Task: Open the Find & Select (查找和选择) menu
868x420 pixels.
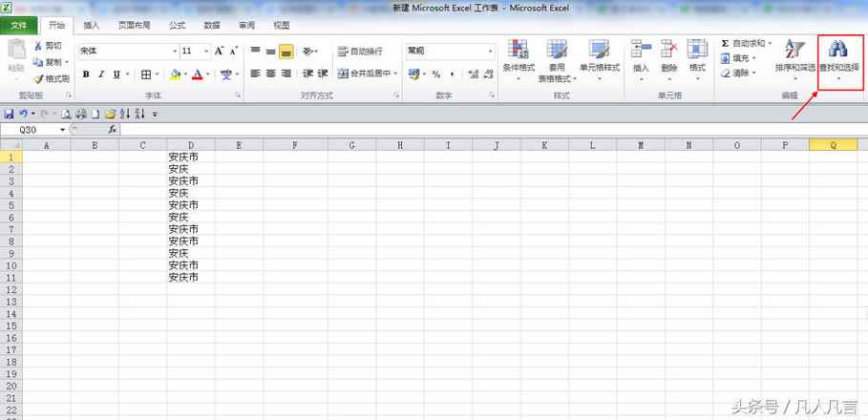Action: click(x=839, y=58)
